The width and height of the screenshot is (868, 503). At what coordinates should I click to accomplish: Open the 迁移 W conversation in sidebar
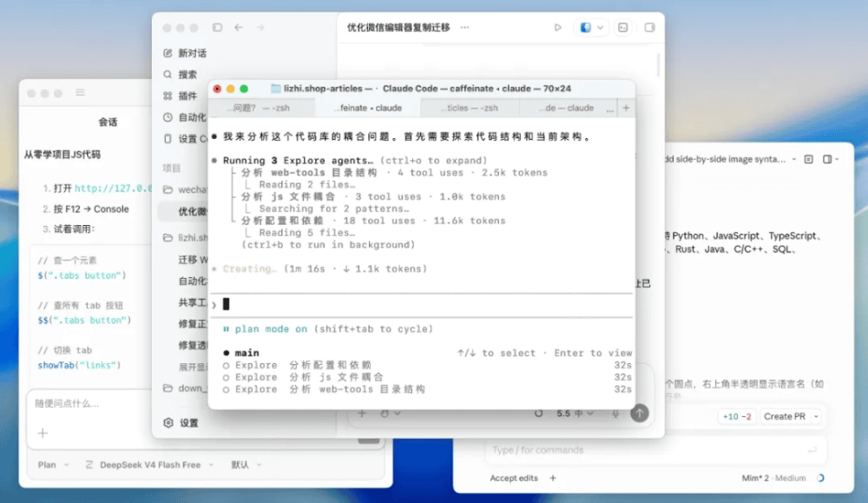point(193,259)
